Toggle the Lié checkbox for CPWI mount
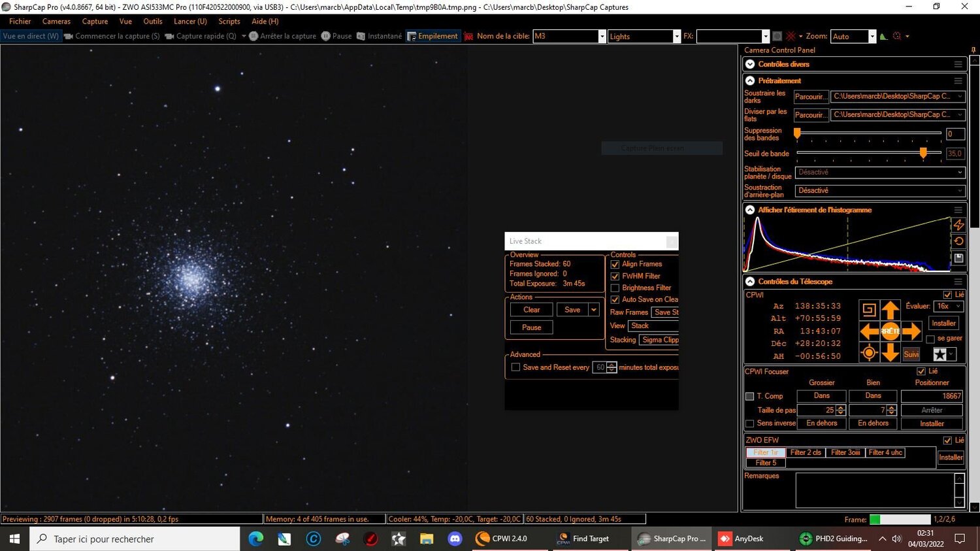 coord(947,295)
